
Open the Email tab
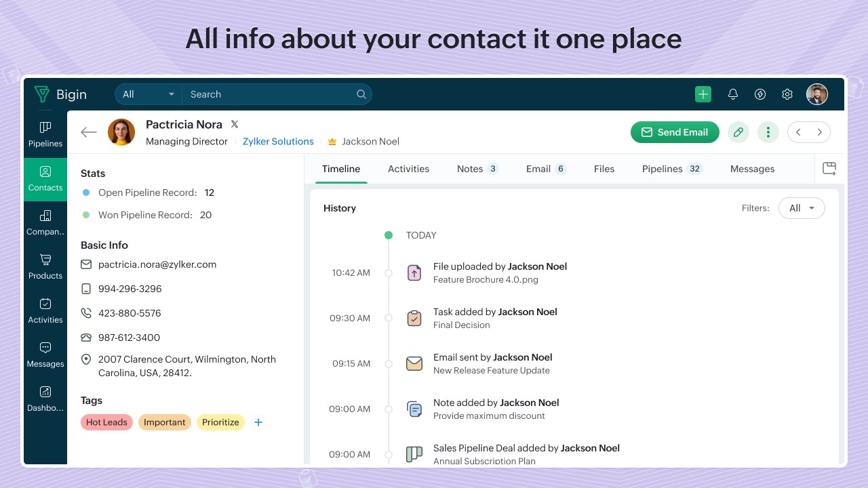[x=546, y=169]
